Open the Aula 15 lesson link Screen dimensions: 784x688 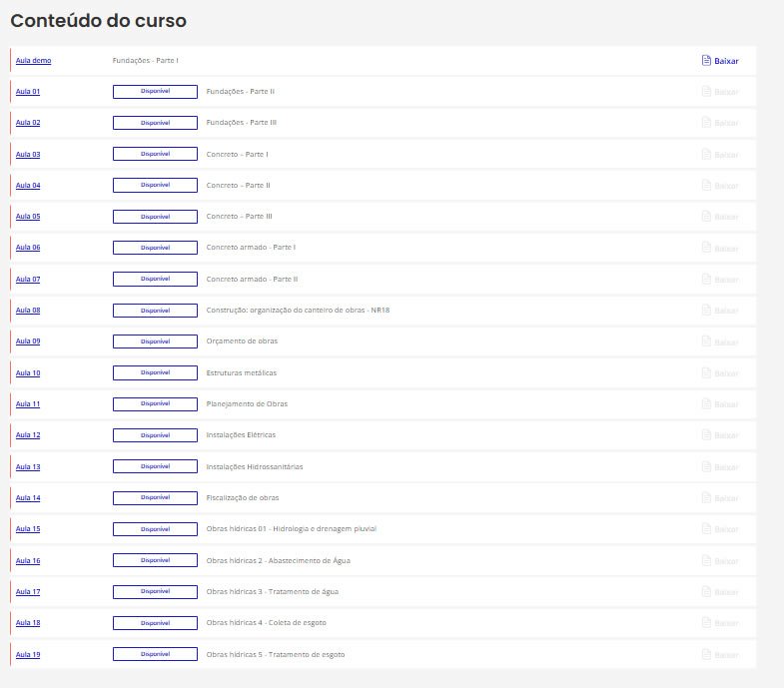coord(28,529)
